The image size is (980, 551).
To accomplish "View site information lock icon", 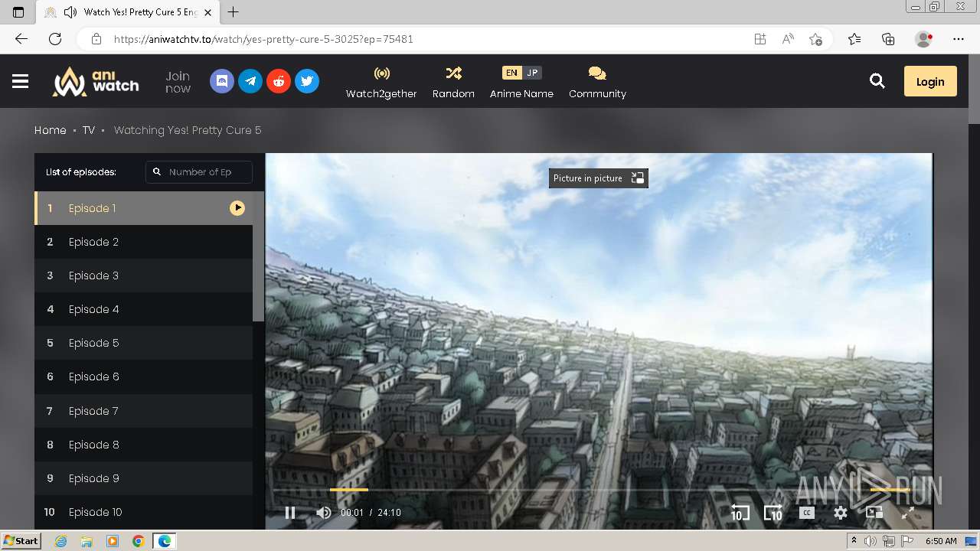I will click(96, 39).
